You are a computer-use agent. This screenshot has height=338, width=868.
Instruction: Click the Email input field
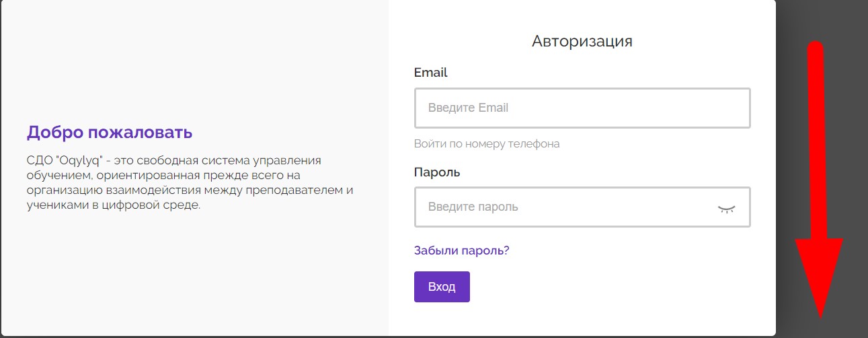(x=582, y=108)
